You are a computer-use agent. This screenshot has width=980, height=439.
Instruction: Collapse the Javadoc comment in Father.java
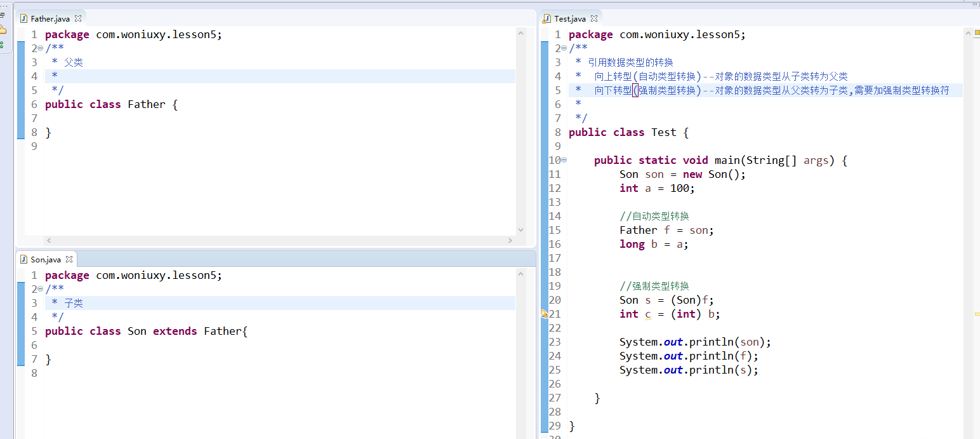click(40, 48)
